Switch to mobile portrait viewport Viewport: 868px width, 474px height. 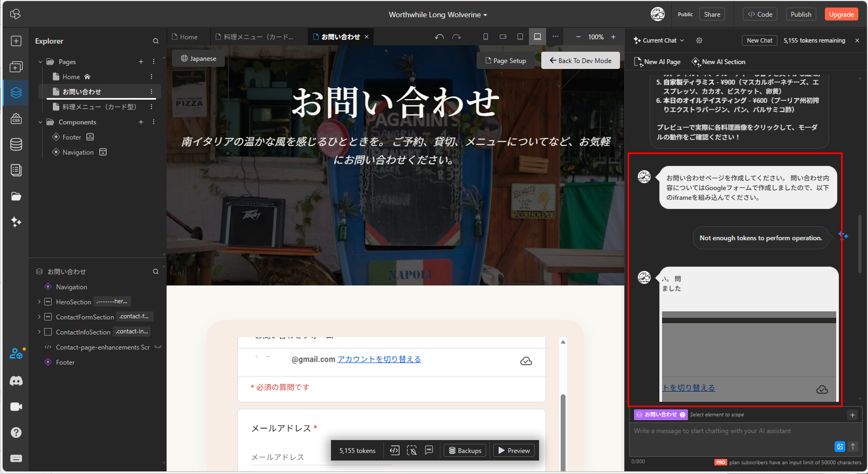pos(486,37)
